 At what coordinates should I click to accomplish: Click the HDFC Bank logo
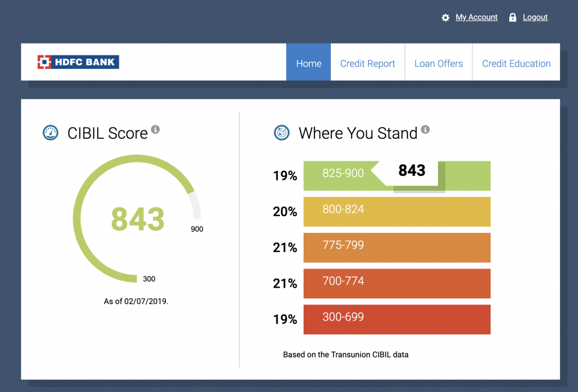tap(78, 62)
